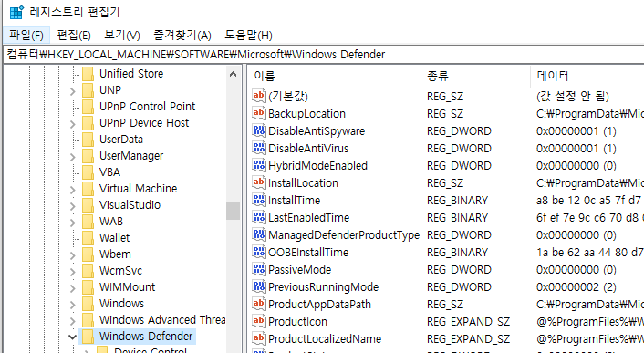Select the Virtual Machine folder icon
The width and height of the screenshot is (644, 353).
coord(88,189)
